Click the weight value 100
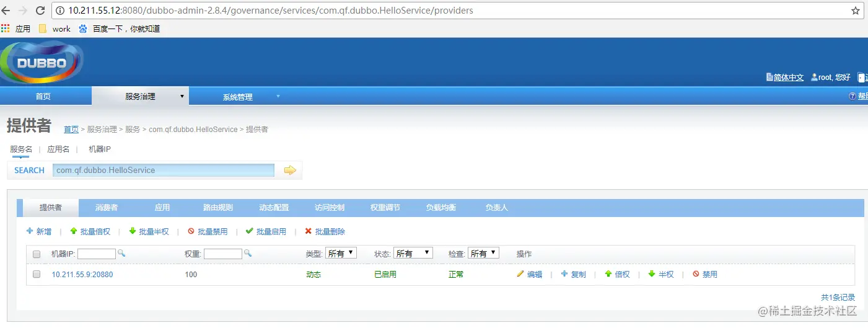Image resolution: width=868 pixels, height=328 pixels. click(191, 274)
